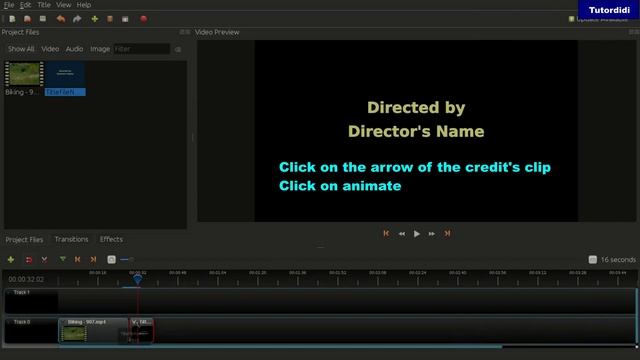Click the Save Project toolbar icon
The image size is (640, 360).
pyautogui.click(x=43, y=19)
